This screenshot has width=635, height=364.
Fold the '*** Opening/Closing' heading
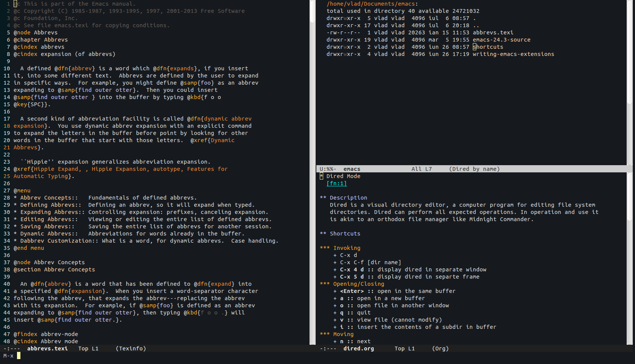352,284
